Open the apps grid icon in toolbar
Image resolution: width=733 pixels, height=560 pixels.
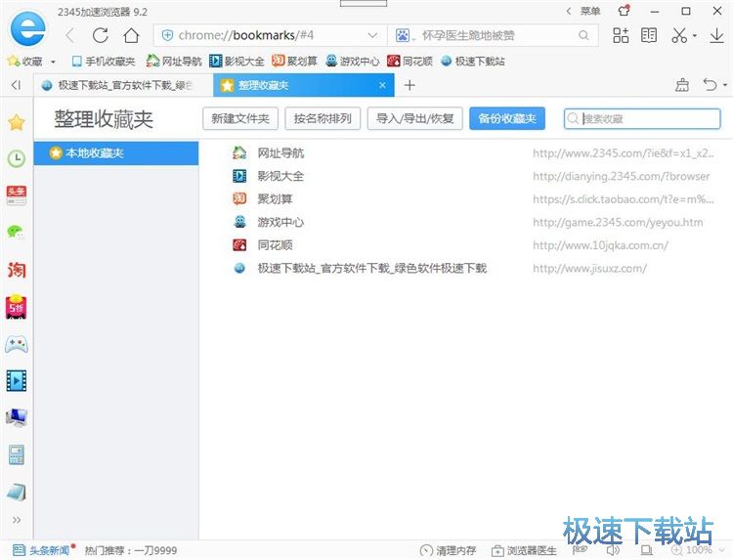(621, 35)
